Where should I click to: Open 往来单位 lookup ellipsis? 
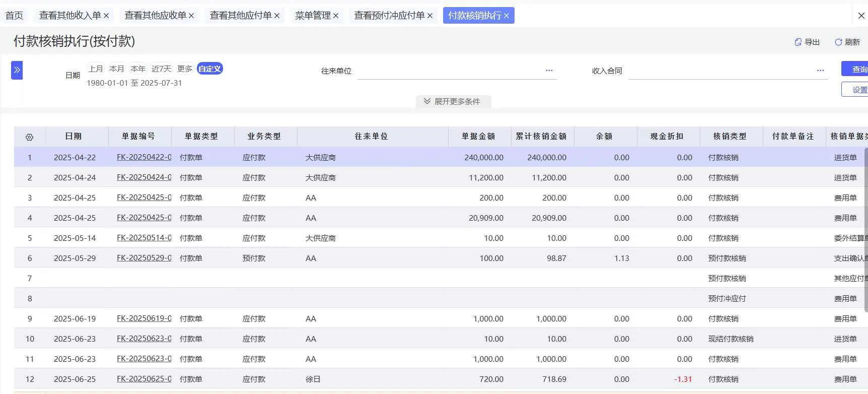[x=549, y=71]
